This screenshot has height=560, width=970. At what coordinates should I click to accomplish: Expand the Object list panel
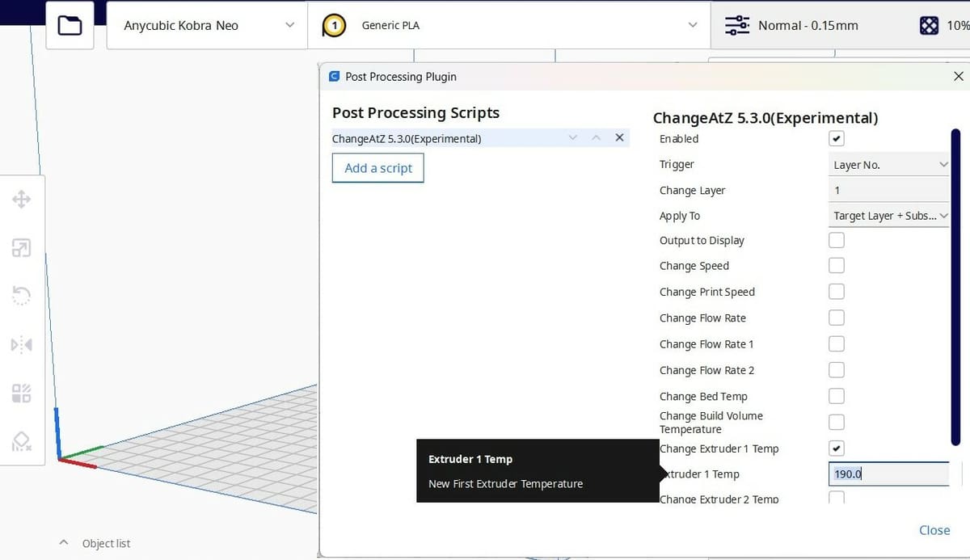tap(95, 543)
